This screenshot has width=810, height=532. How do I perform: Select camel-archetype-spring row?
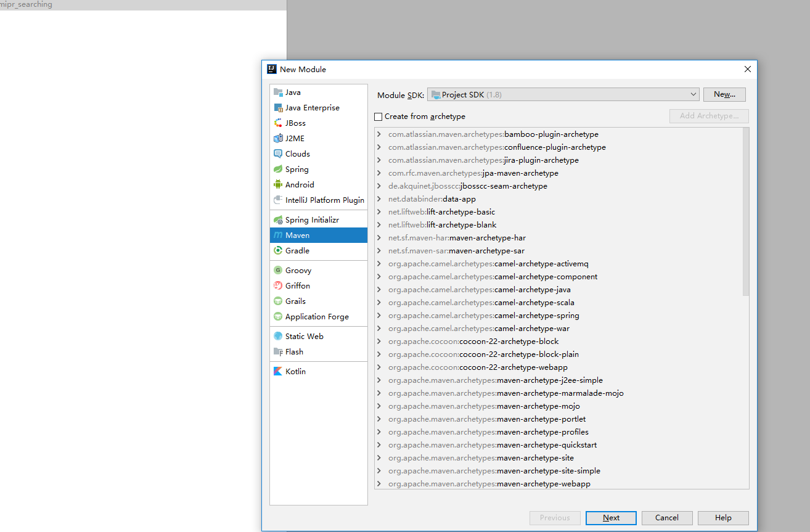558,316
